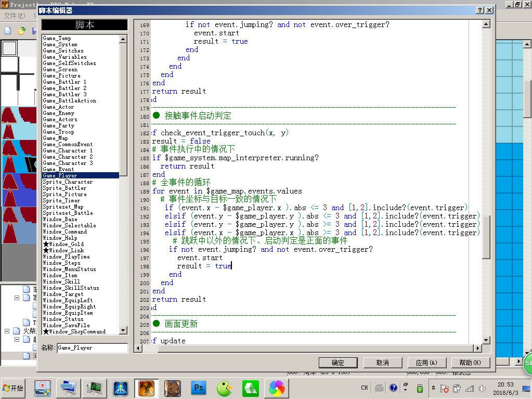The width and height of the screenshot is (532, 399).
Task: Select ★Window_Gold in the script list
Action: [63, 244]
